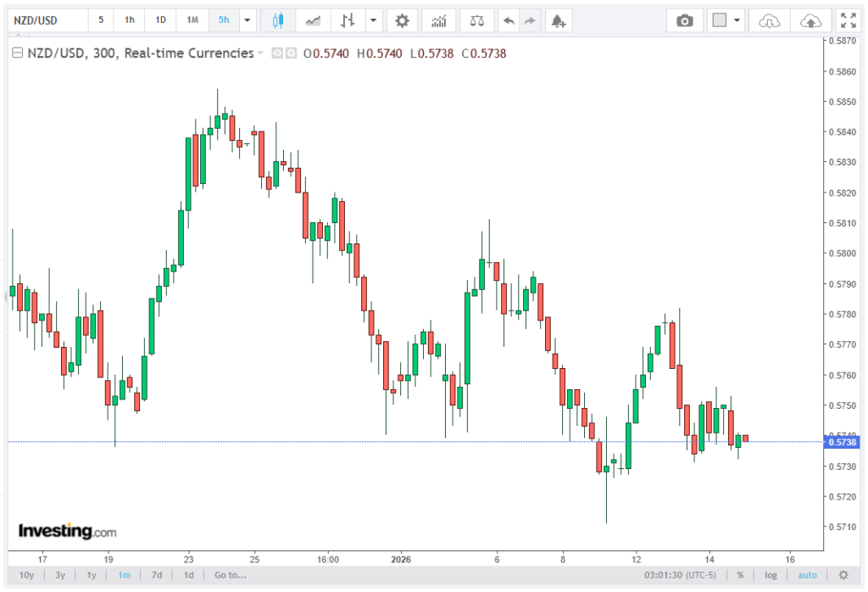Undo the last chart action

tap(507, 20)
